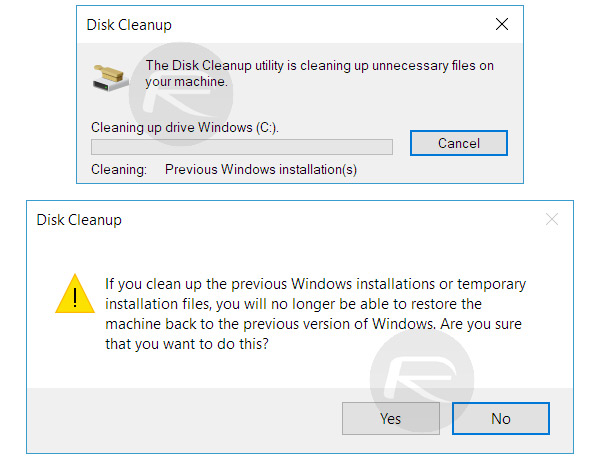Click the confirmation dialog's Disk Cleanup title
The image size is (600, 459).
coord(79,220)
